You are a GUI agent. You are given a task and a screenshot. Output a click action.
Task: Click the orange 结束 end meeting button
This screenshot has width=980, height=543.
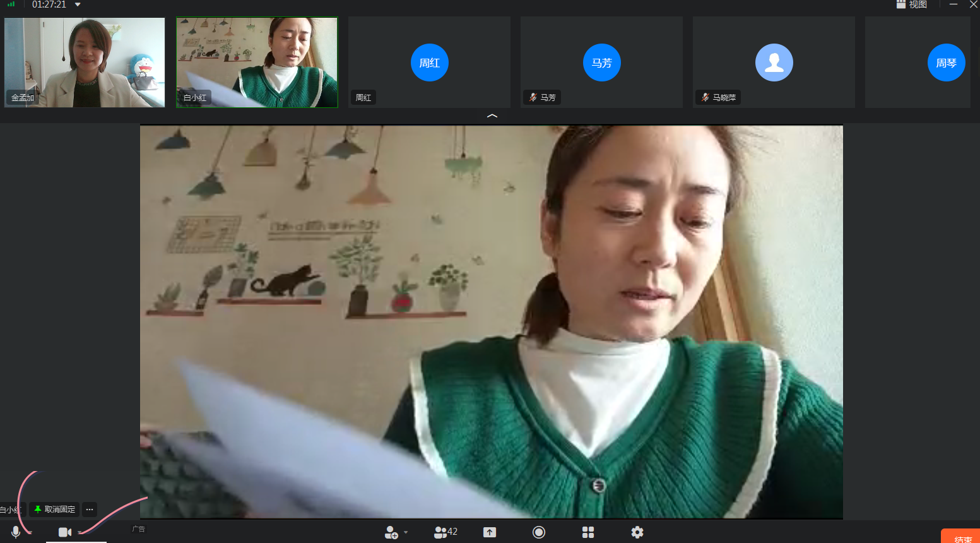click(x=962, y=538)
